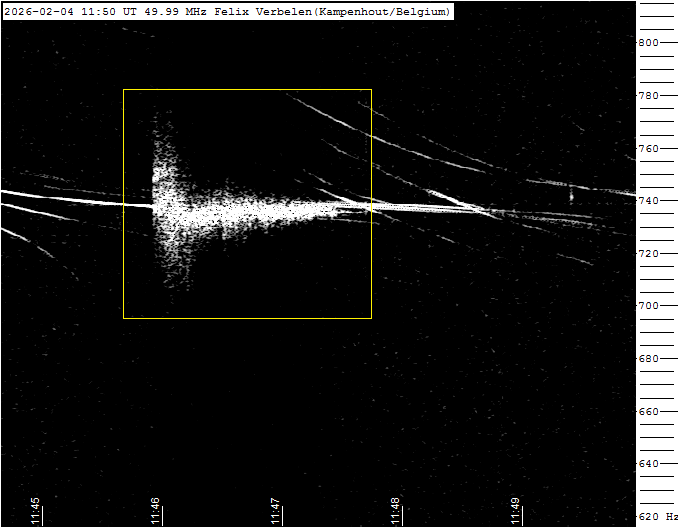This screenshot has height=528, width=679.
Task: Click the 800 Hz frequency scale label
Action: 649,43
